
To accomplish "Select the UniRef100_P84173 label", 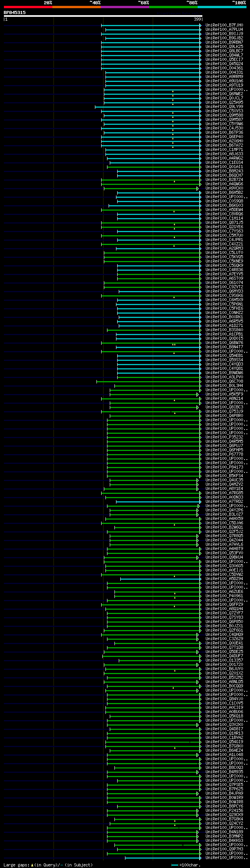I will click(224, 467).
